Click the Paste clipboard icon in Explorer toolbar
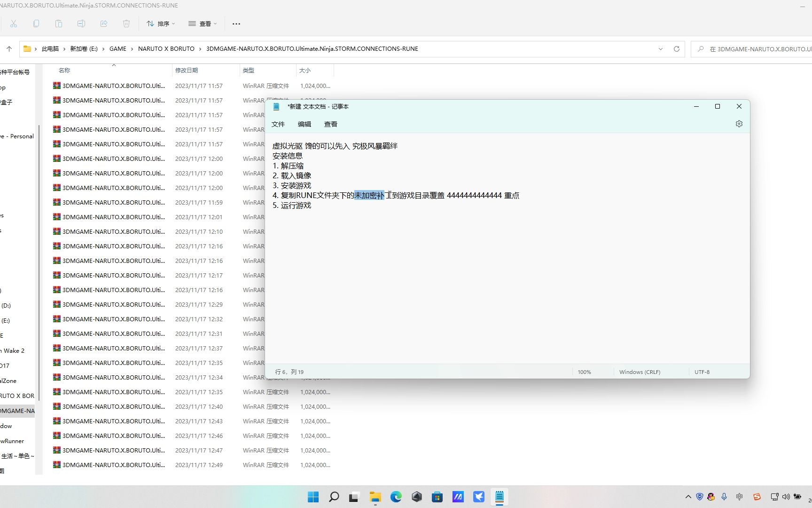The width and height of the screenshot is (812, 508). point(59,24)
